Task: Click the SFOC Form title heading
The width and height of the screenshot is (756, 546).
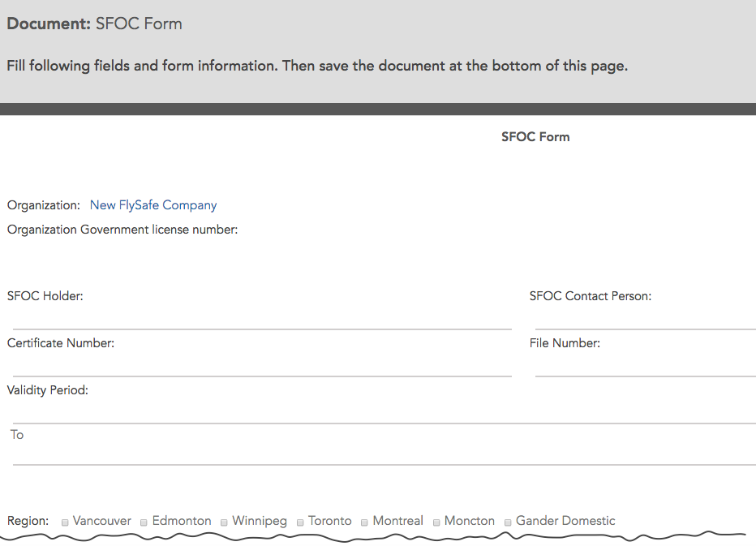Action: point(535,136)
